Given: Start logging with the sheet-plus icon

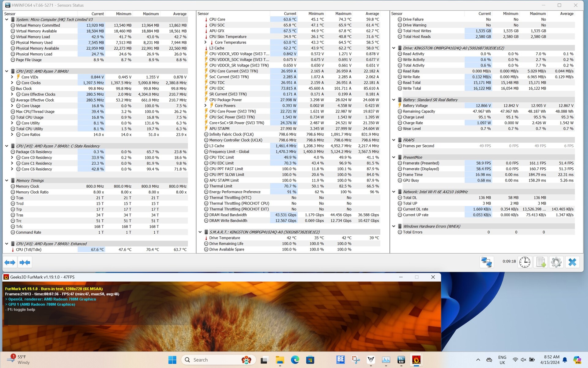Looking at the screenshot, I should coord(541,262).
